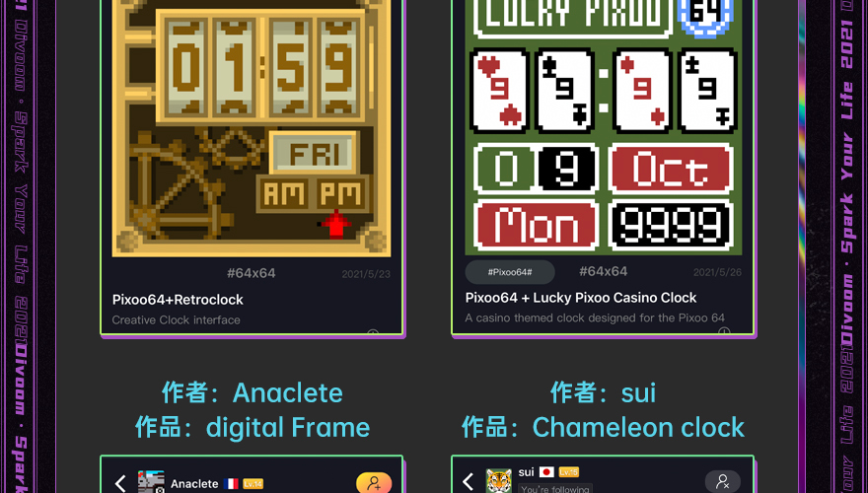Tap the back arrow beside sui's tiger avatar
This screenshot has height=493, width=868.
468,481
